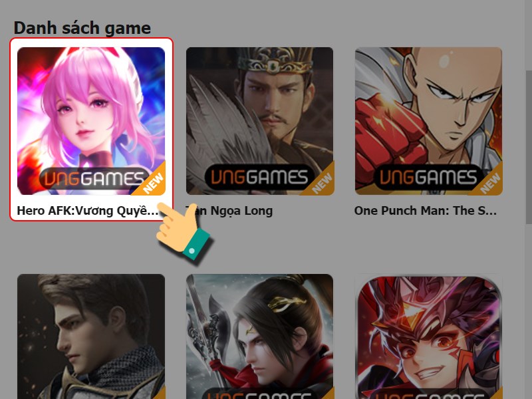
Task: Click the vertical scrollbar thumb on right edge
Action: point(529,147)
